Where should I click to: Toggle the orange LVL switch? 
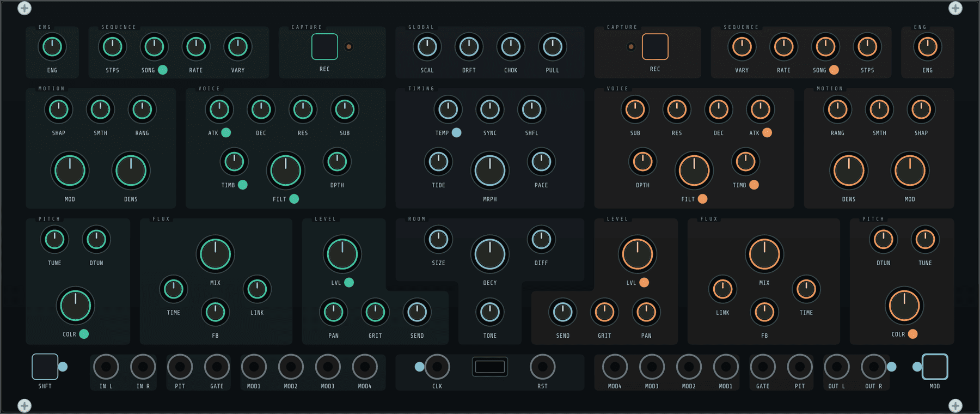click(644, 282)
